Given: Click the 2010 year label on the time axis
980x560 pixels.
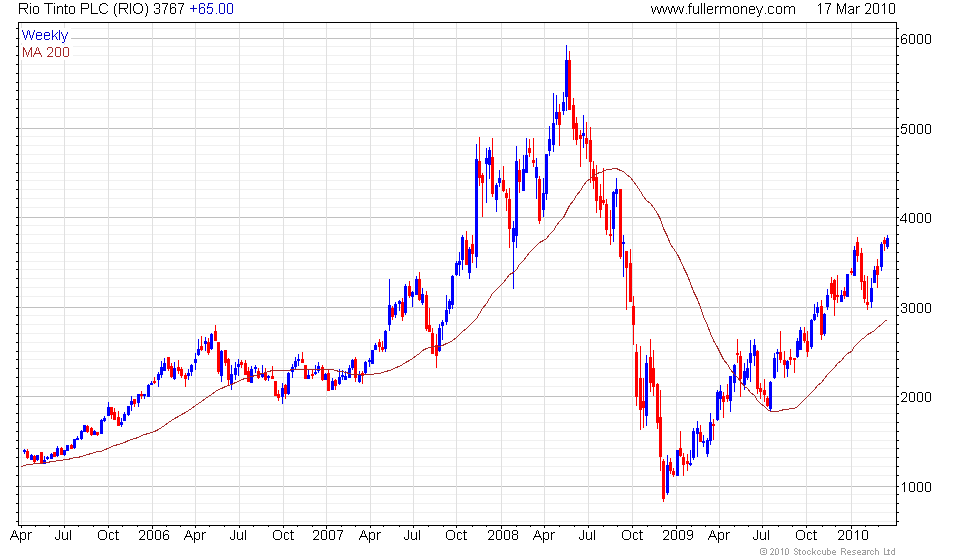Looking at the screenshot, I should coord(852,535).
